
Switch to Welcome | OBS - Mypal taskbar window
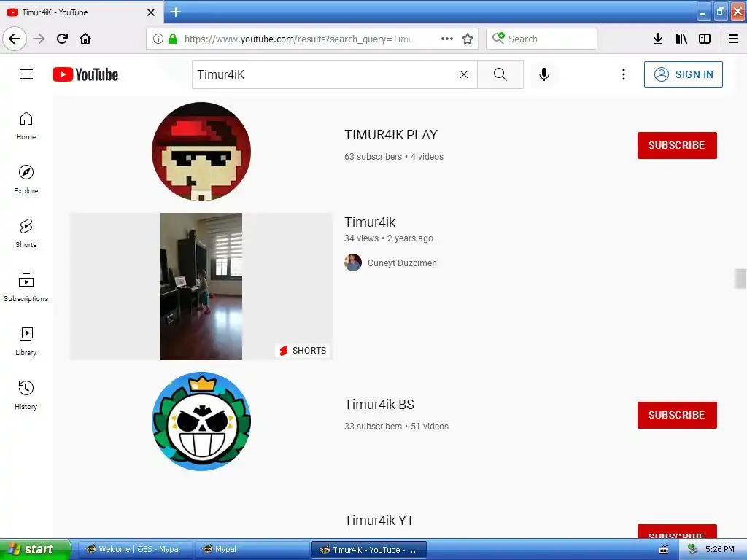pos(135,549)
